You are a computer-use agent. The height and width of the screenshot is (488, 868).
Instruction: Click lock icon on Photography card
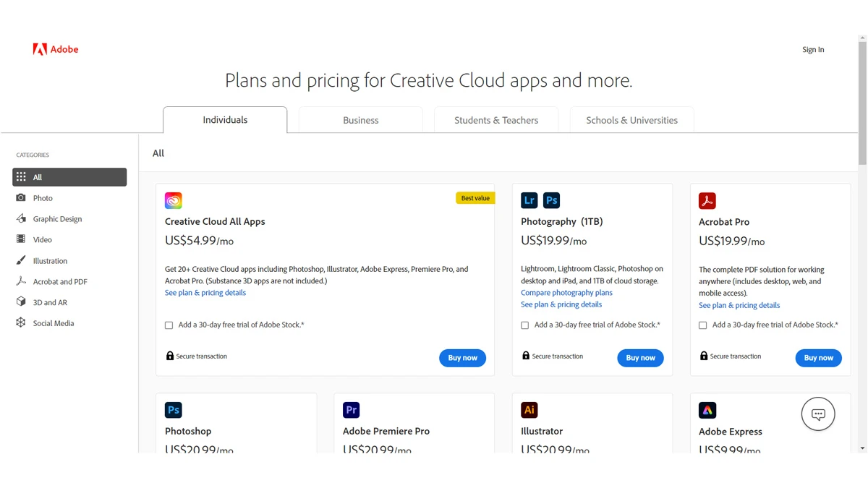point(526,356)
